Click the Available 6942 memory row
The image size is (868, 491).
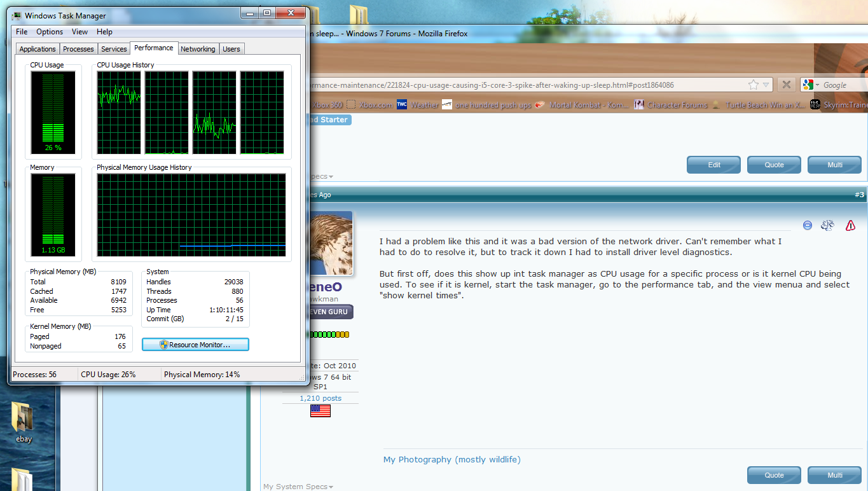(78, 300)
